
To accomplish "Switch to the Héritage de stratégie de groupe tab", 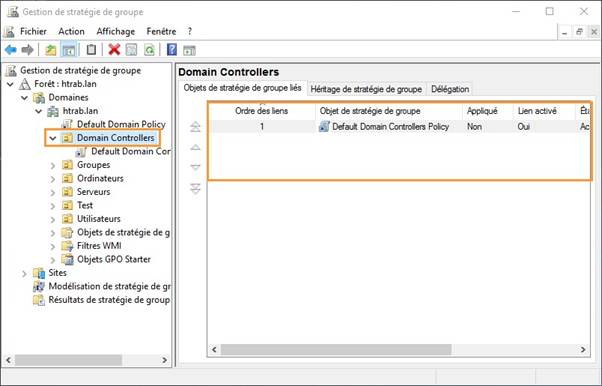I will pyautogui.click(x=366, y=89).
